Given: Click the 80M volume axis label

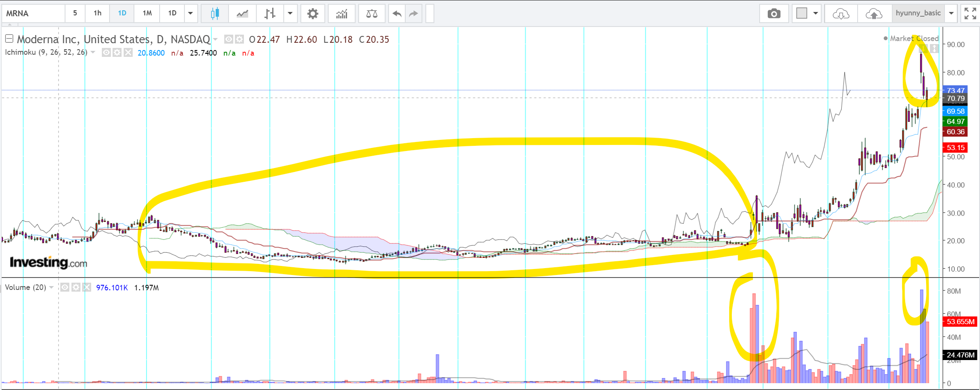Looking at the screenshot, I should point(954,291).
